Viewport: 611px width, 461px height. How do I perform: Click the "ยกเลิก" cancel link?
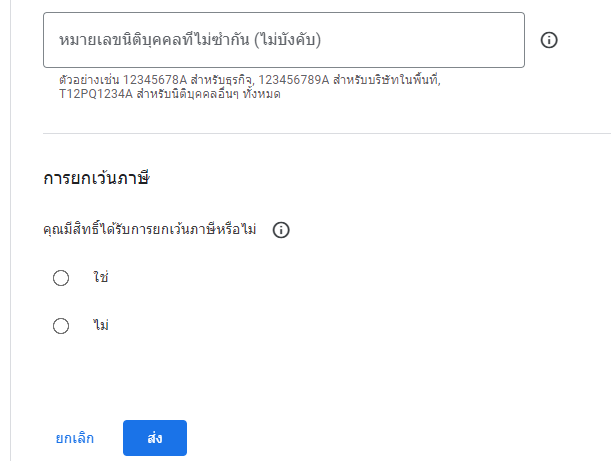[x=75, y=439]
